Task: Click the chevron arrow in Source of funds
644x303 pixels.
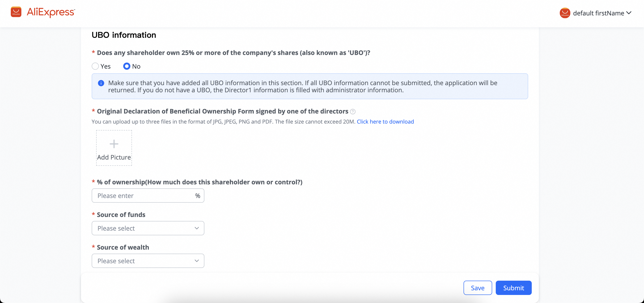Action: 197,228
